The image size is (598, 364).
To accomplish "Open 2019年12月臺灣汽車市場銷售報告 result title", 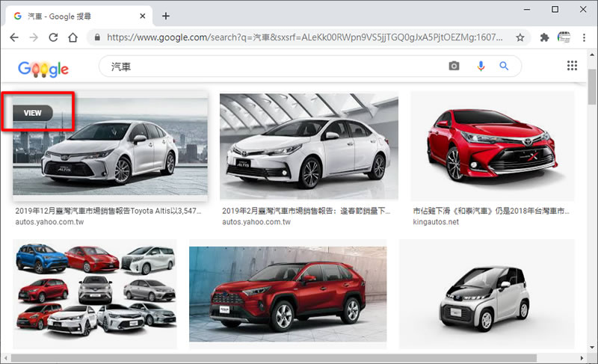I will (108, 211).
